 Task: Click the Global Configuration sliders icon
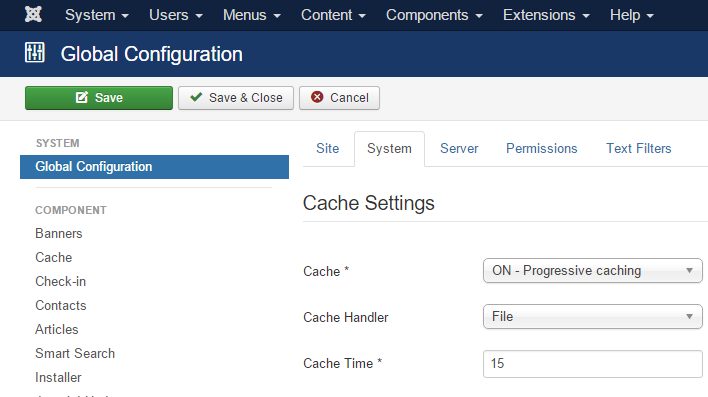[x=34, y=52]
